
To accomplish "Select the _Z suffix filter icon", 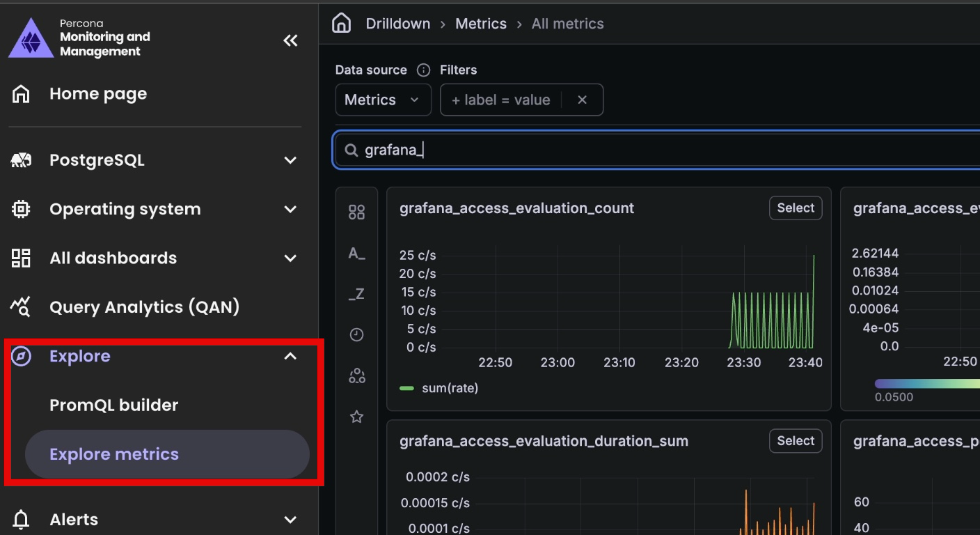I will 356,294.
